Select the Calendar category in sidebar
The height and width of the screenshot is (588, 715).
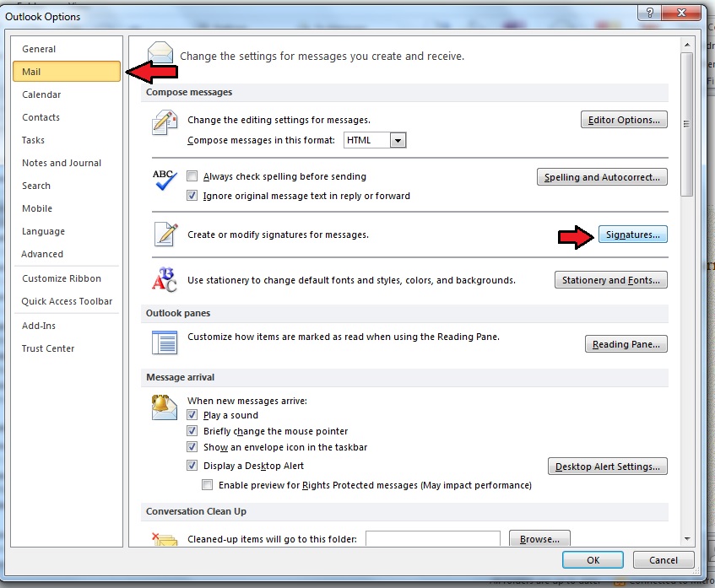point(41,94)
